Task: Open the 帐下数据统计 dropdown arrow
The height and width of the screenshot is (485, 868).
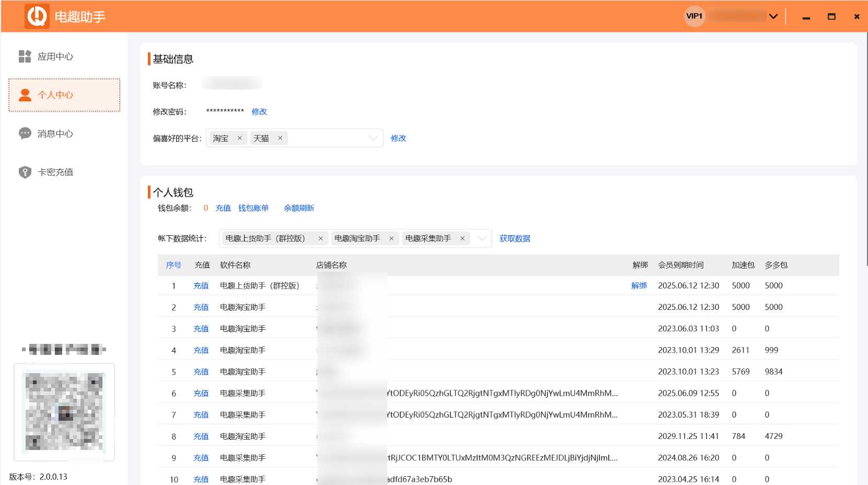Action: coord(482,238)
